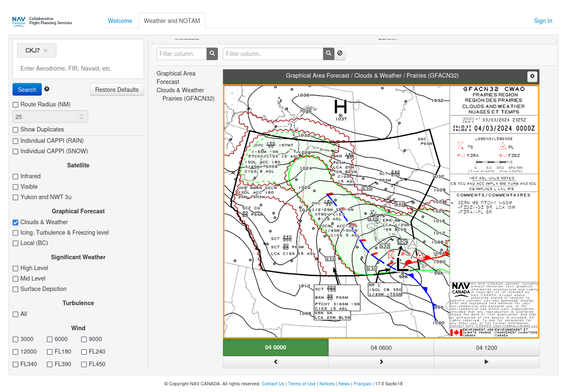Image resolution: width=567 pixels, height=392 pixels.
Task: Zoom out on the forecast map
Action: pyautogui.click(x=232, y=104)
